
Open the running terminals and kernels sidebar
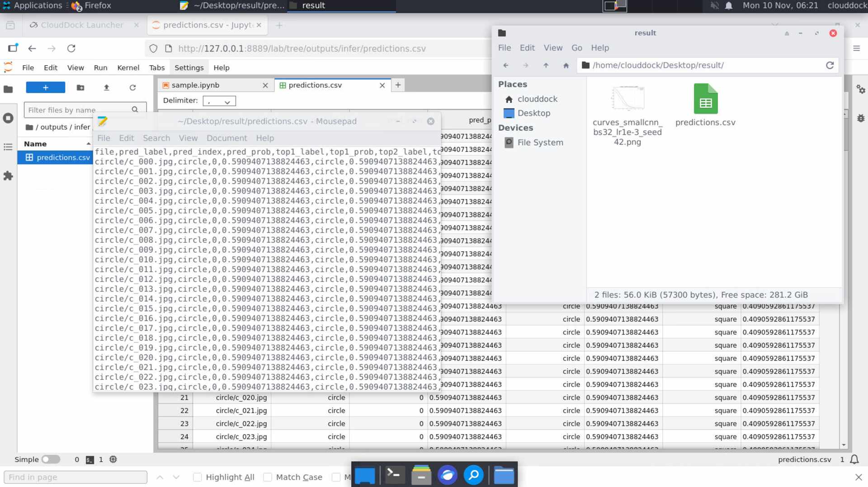coord(8,118)
